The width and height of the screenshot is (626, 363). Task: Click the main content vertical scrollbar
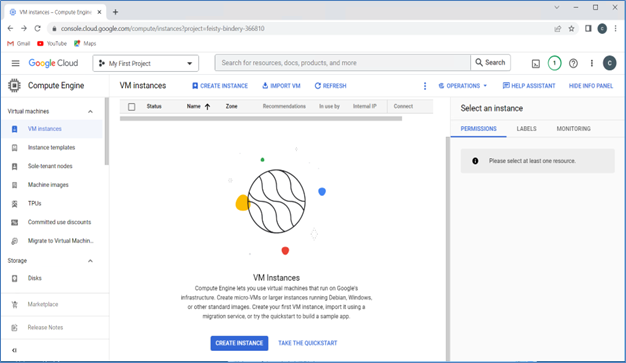point(448,248)
